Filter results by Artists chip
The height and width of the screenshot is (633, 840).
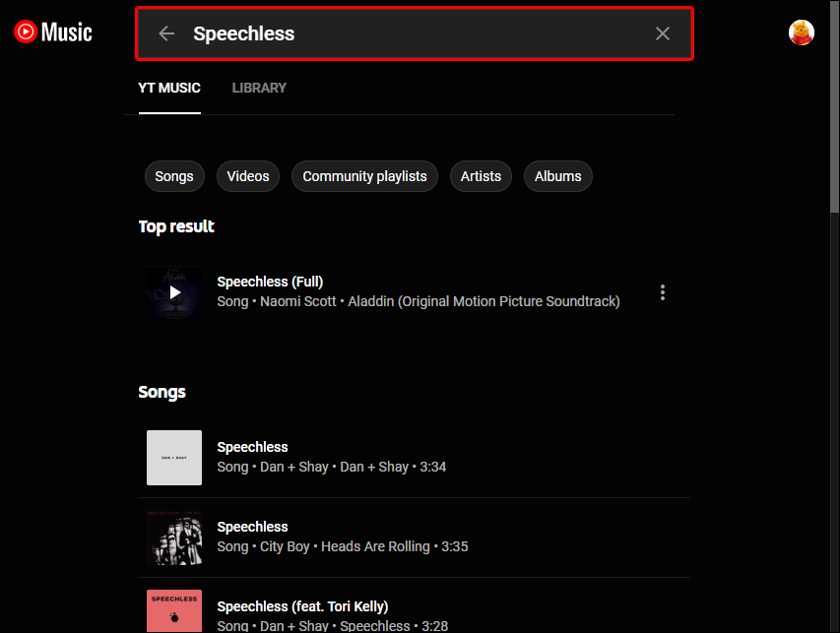[x=481, y=176]
